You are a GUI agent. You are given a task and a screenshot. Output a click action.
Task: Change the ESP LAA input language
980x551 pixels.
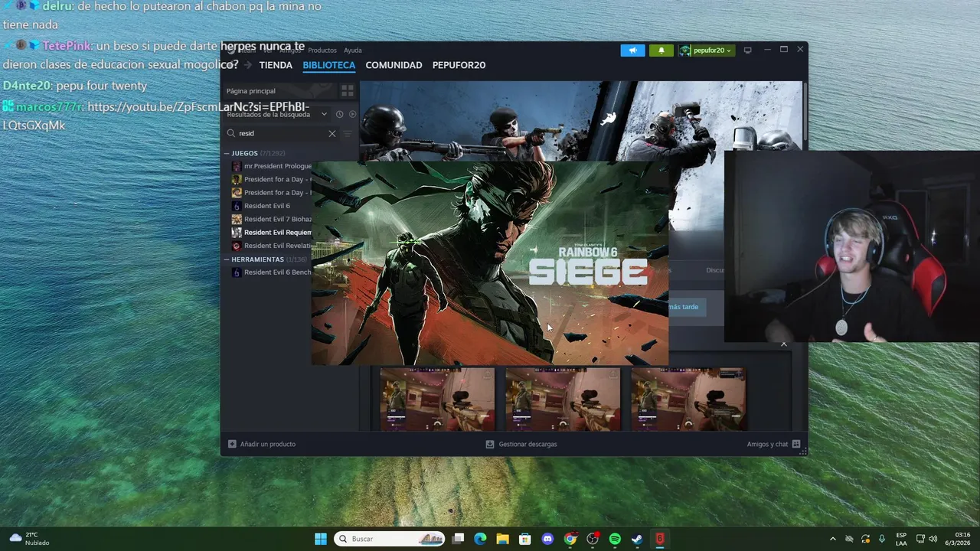(x=901, y=539)
